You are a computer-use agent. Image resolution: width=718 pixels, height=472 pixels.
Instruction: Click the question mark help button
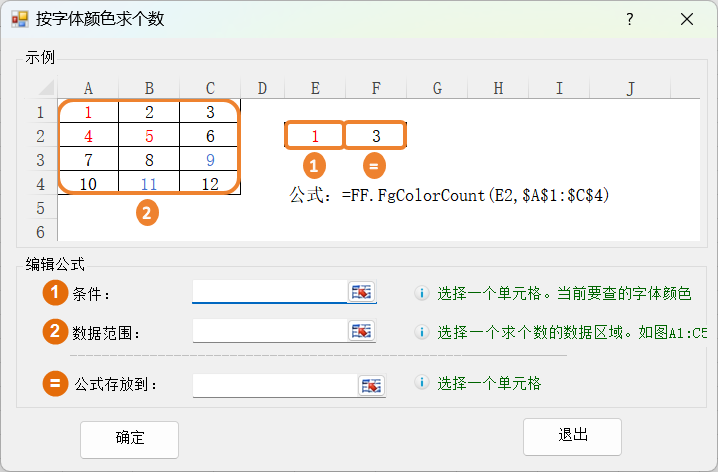click(629, 19)
